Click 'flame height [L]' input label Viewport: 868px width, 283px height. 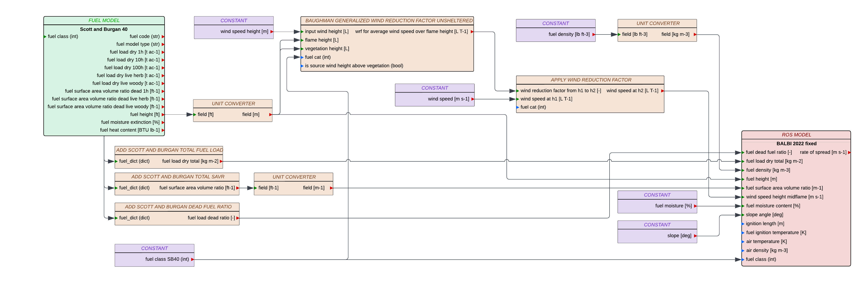click(322, 40)
